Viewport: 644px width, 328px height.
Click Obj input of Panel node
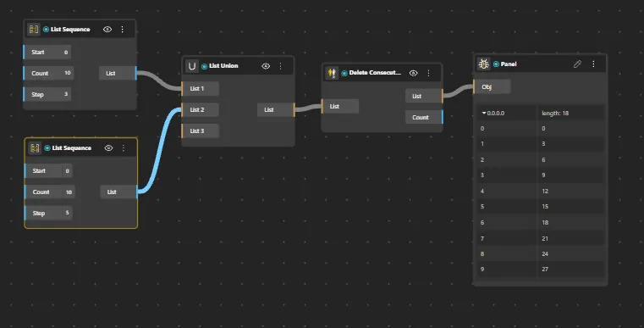[x=492, y=86]
